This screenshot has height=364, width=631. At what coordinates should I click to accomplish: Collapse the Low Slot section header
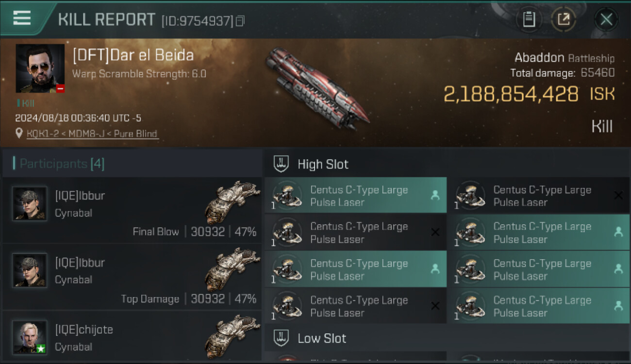322,338
